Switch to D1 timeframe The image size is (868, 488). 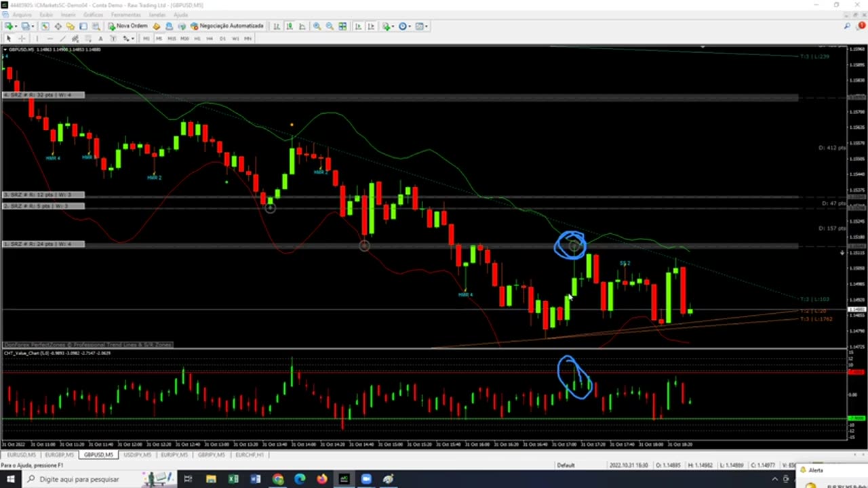tap(222, 39)
